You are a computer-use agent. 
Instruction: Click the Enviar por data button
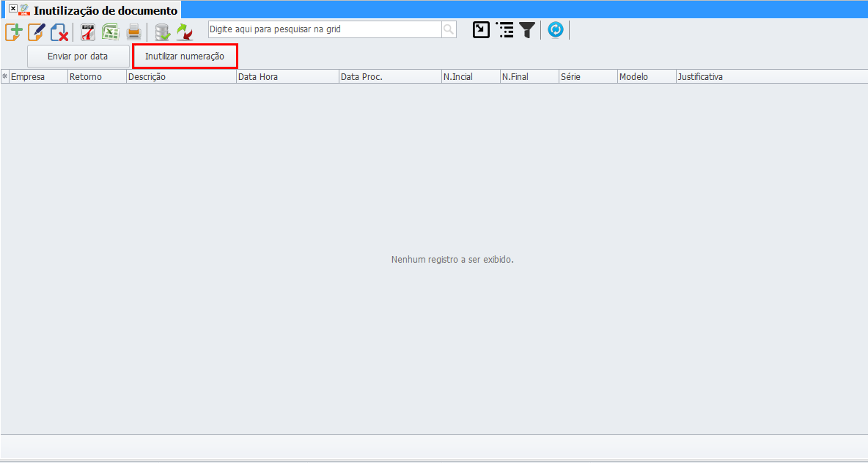tap(78, 56)
